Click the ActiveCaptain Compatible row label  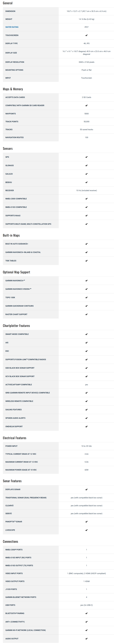click(19, 385)
